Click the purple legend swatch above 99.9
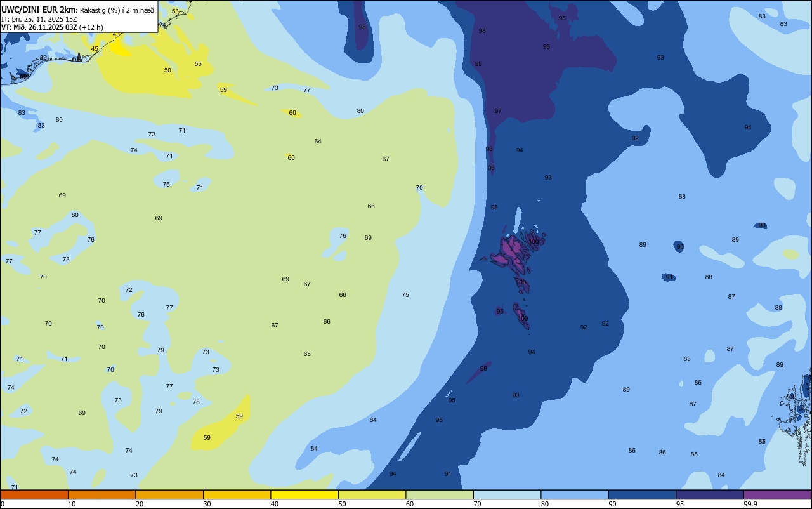The image size is (812, 509). click(777, 494)
